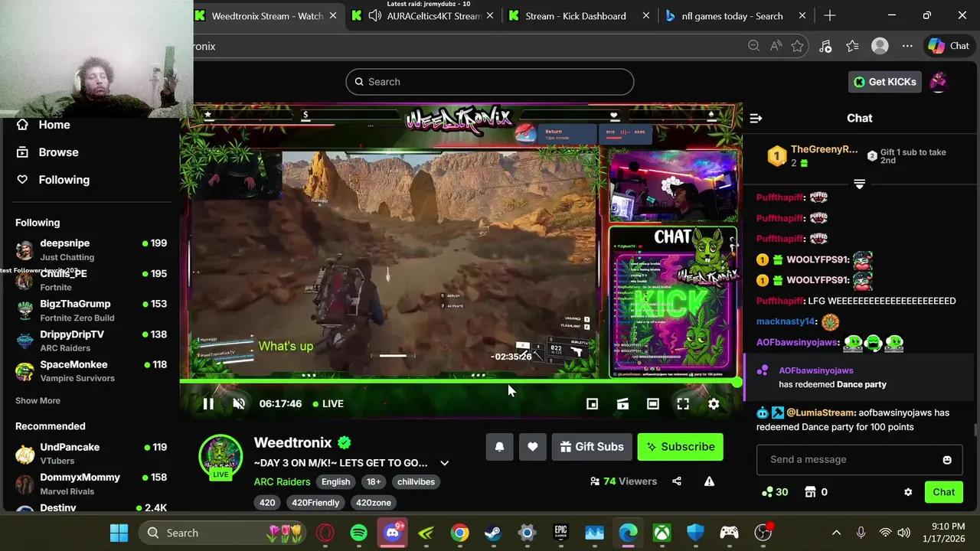This screenshot has width=980, height=551.
Task: Subscribe to Weedtronix channel
Action: tap(680, 447)
